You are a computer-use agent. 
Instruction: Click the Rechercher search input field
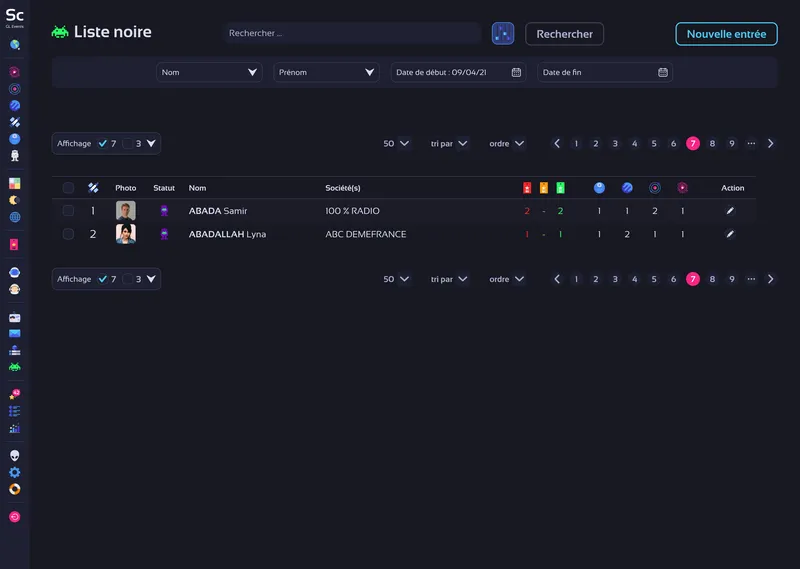coord(352,34)
